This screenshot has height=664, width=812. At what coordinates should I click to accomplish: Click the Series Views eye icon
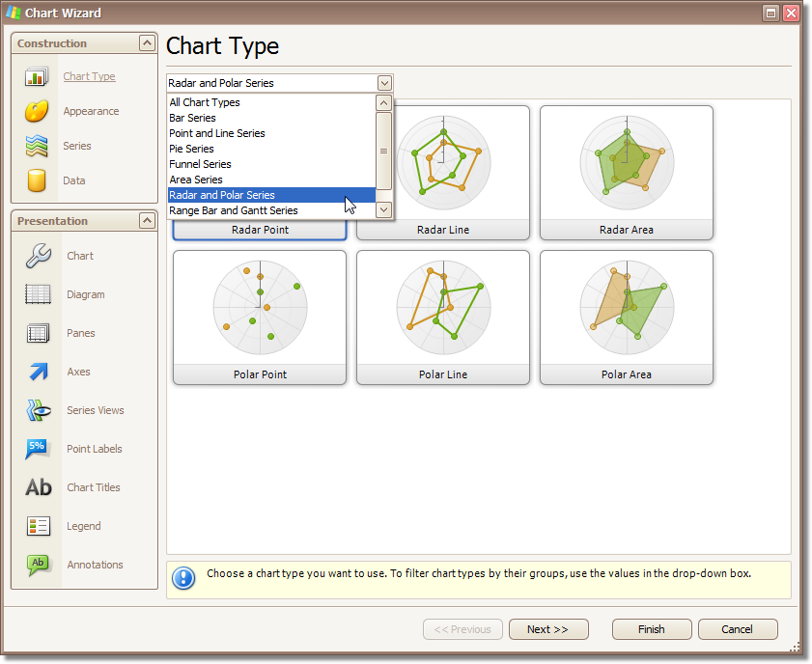coord(38,410)
